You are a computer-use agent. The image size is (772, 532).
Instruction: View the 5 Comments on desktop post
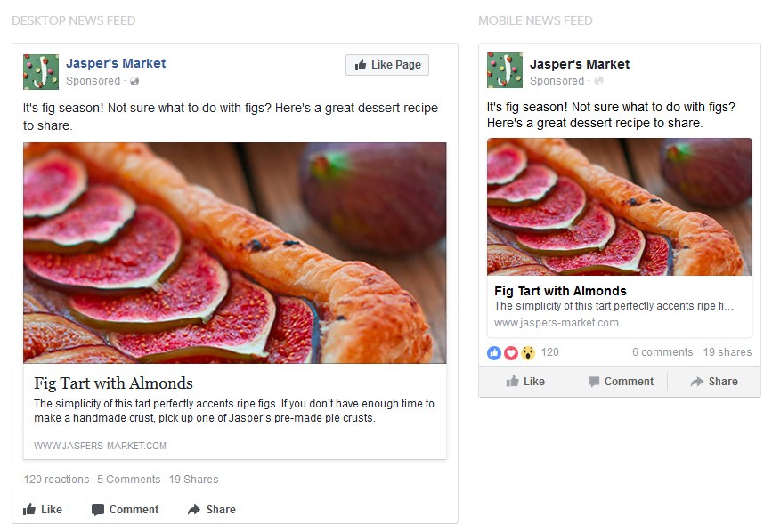coord(129,480)
